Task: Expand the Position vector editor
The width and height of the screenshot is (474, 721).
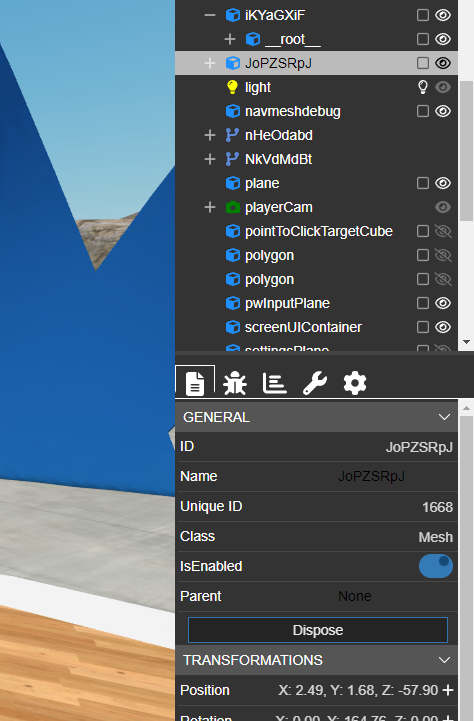Action: 448,690
